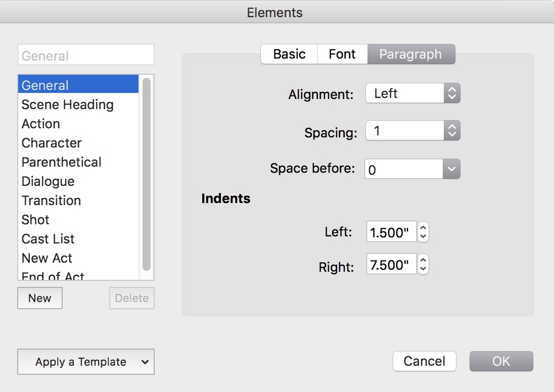
Task: Click the Right indent stepper arrows
Action: (x=423, y=264)
